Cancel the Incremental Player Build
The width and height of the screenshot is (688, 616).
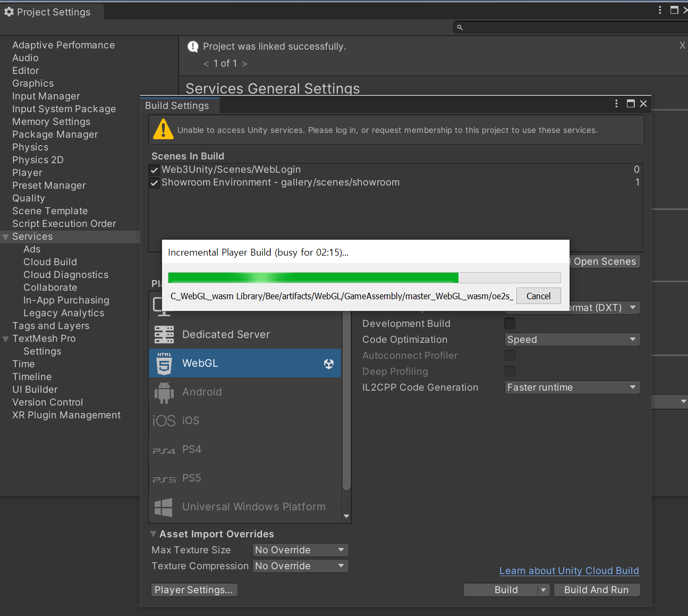[538, 296]
